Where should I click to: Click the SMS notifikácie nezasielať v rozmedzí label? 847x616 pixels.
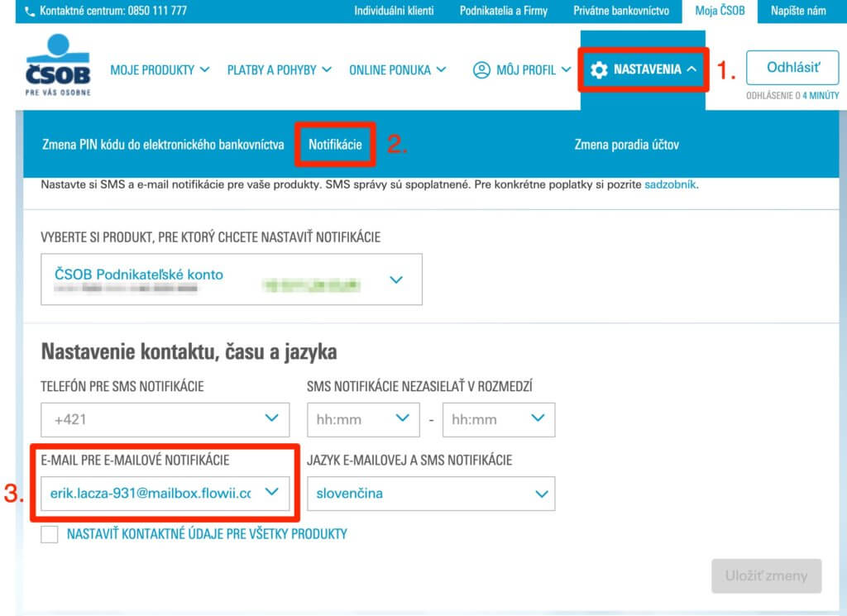[419, 387]
